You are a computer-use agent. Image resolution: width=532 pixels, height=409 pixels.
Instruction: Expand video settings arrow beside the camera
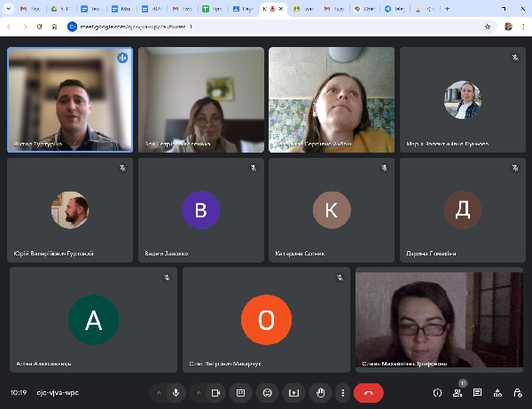coord(196,392)
